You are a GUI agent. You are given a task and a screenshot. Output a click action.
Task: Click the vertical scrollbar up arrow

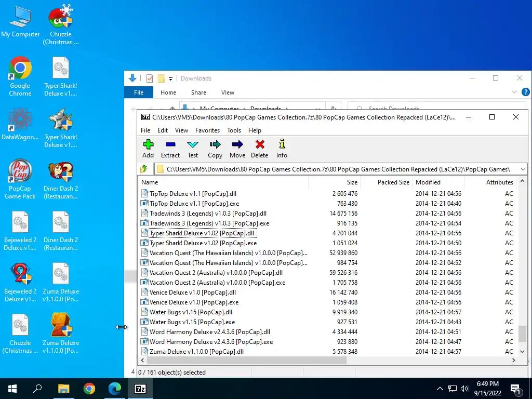click(522, 181)
